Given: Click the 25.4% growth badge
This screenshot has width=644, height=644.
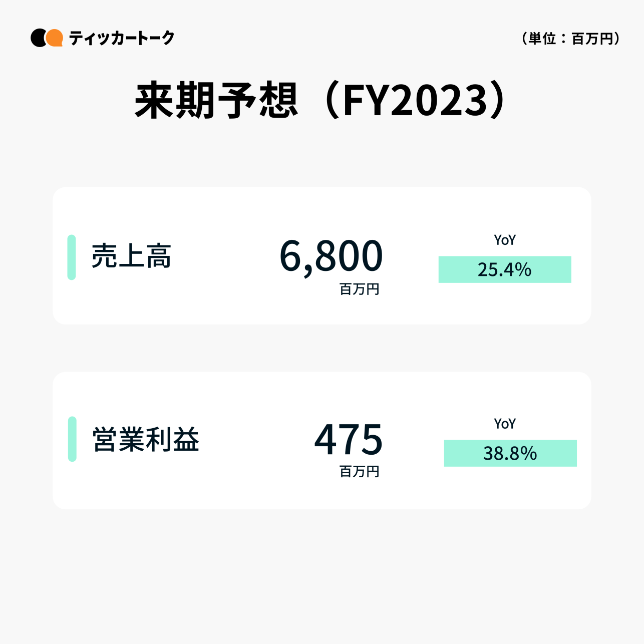Looking at the screenshot, I should coord(505,269).
